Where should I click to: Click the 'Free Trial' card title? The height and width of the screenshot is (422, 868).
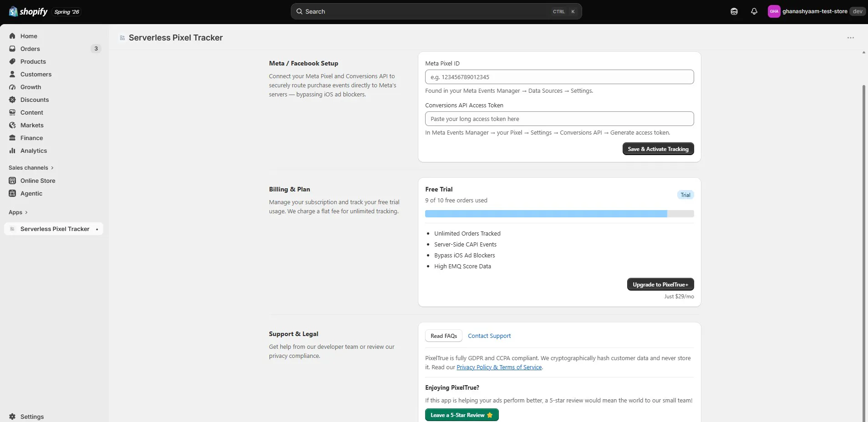point(439,189)
